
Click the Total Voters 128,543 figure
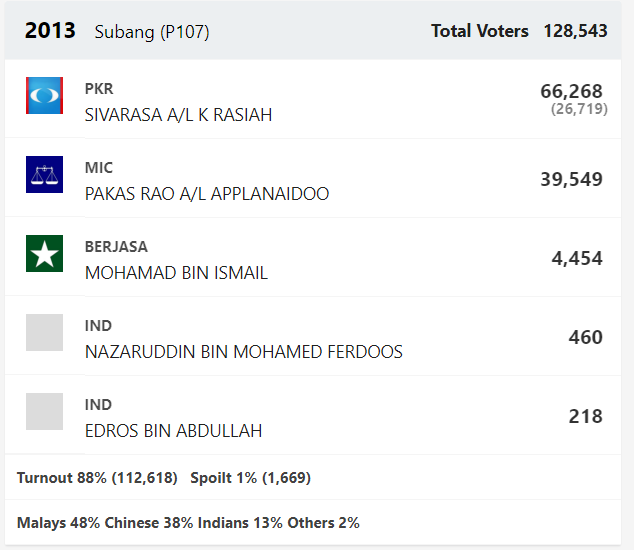(575, 31)
